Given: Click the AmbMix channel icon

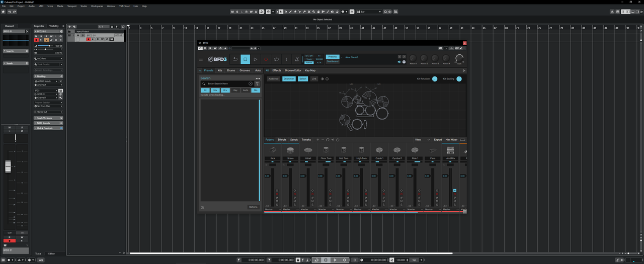Looking at the screenshot, I should tap(450, 150).
